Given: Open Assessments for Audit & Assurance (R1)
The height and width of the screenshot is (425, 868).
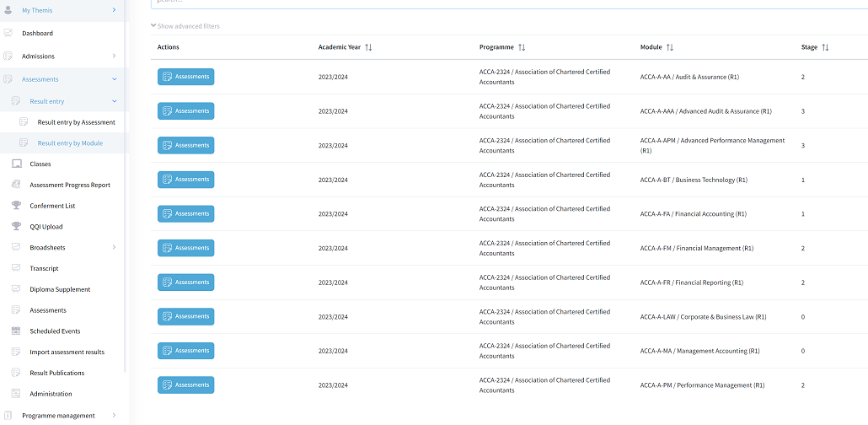Looking at the screenshot, I should point(186,77).
